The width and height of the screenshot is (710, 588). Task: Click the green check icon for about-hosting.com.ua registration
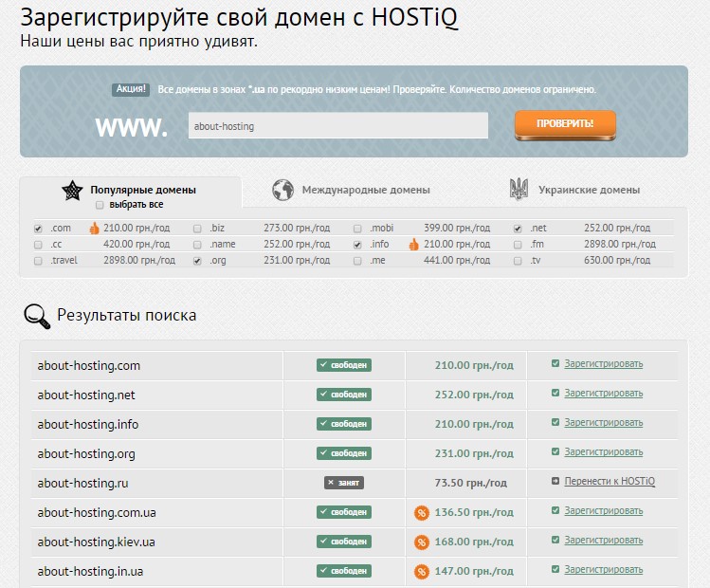click(x=555, y=510)
